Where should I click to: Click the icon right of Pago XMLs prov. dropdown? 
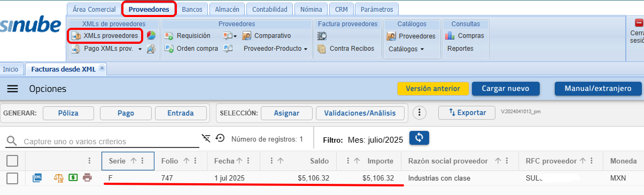click(151, 49)
